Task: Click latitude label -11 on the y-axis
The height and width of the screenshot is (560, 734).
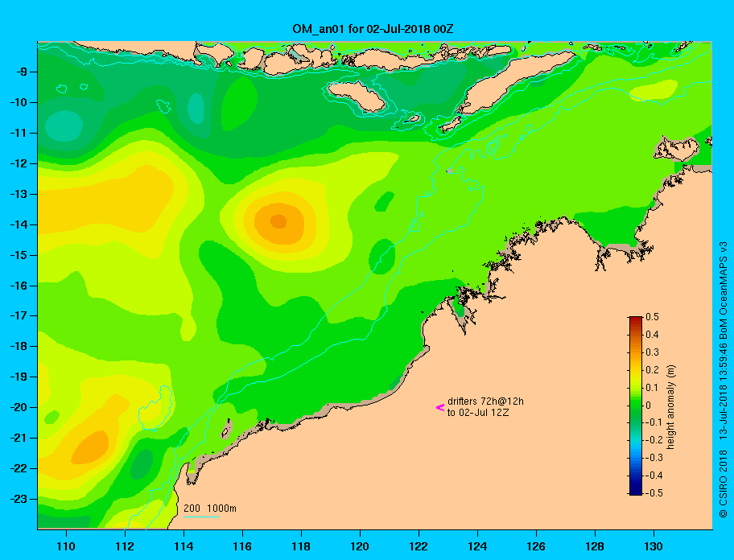Action: point(19,134)
